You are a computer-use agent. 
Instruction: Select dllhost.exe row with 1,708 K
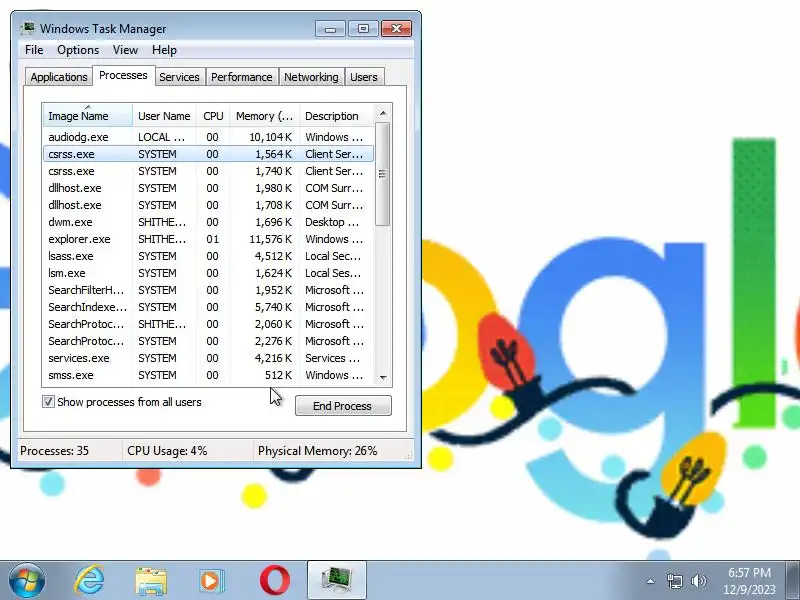[208, 205]
